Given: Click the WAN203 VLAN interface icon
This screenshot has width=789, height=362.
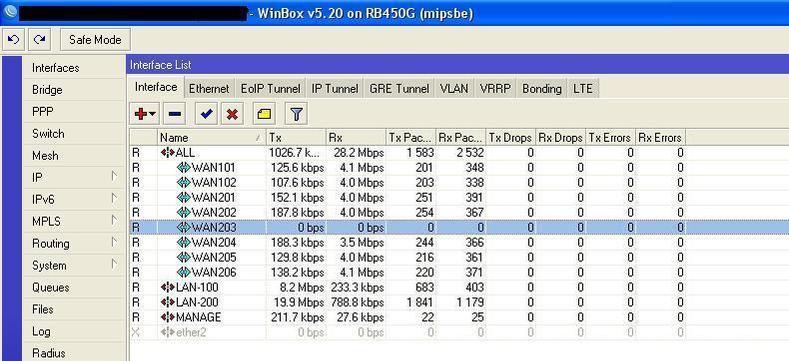Looking at the screenshot, I should 184,228.
